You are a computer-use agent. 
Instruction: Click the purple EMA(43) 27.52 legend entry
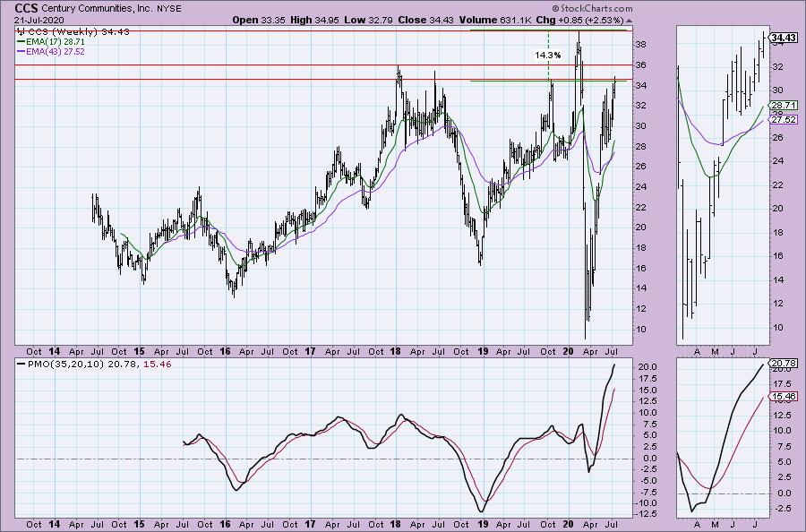50,52
